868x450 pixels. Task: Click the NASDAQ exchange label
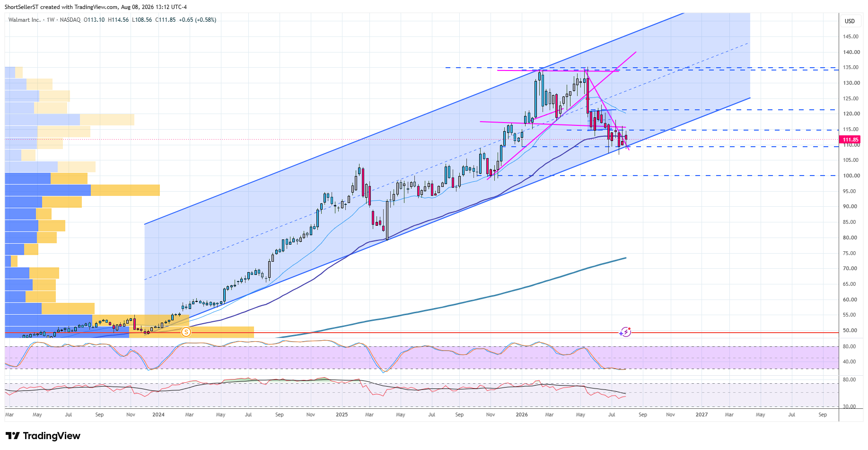(x=70, y=20)
